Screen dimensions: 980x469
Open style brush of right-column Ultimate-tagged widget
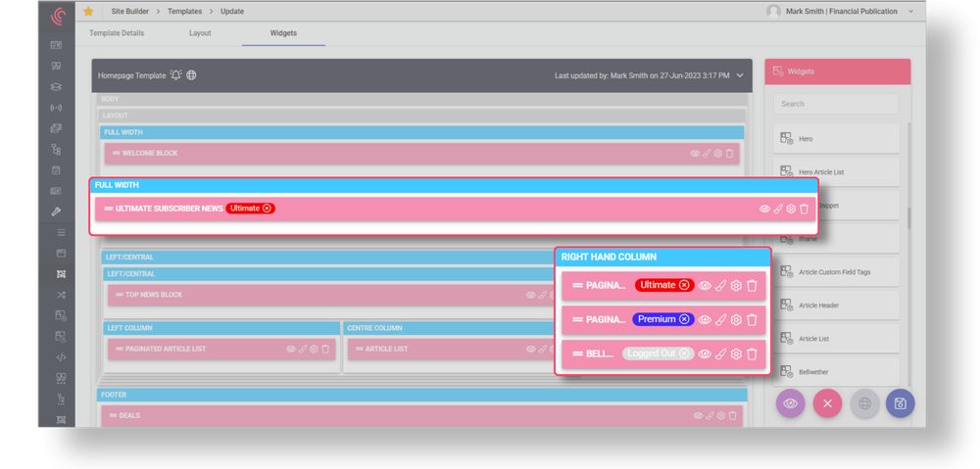[x=720, y=285]
